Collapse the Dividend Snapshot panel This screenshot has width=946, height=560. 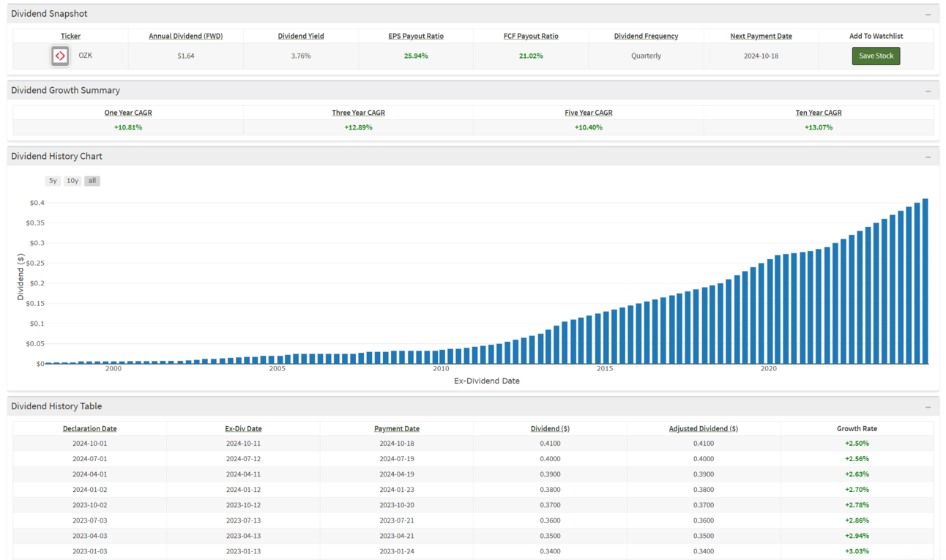tap(928, 15)
